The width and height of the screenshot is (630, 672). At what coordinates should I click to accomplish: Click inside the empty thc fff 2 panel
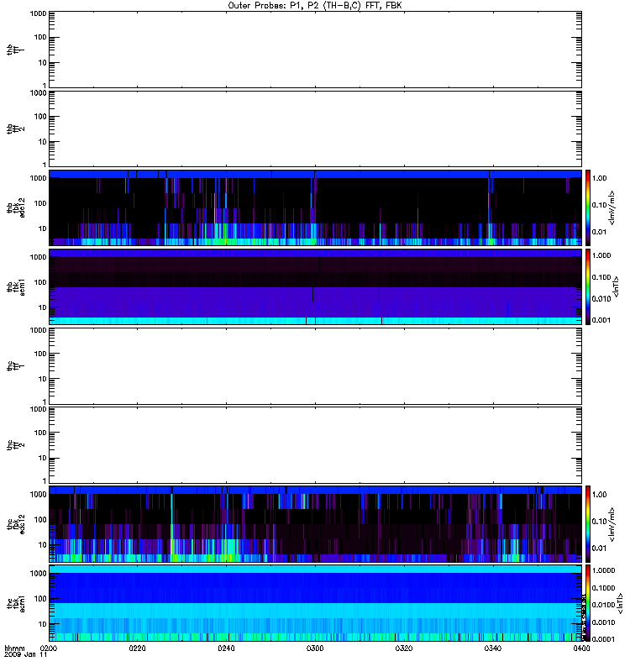315,445
